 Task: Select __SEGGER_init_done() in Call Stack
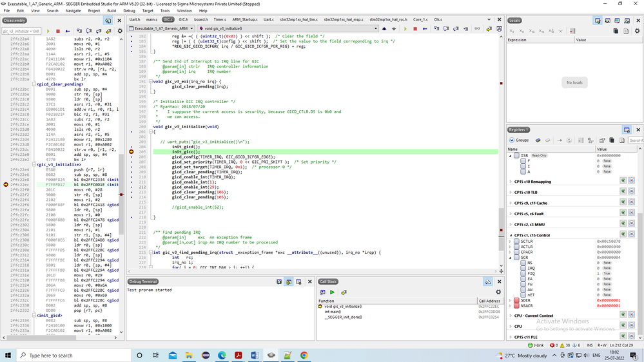pos(343,317)
